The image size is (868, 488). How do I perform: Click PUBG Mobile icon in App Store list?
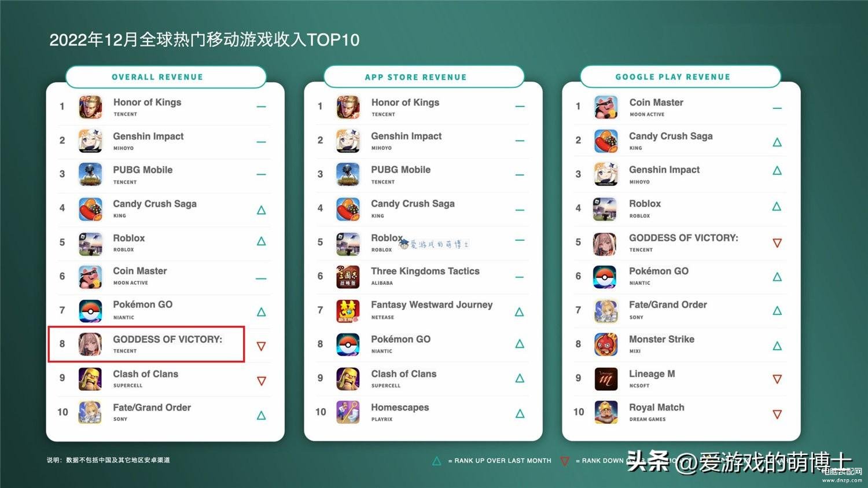click(x=348, y=175)
